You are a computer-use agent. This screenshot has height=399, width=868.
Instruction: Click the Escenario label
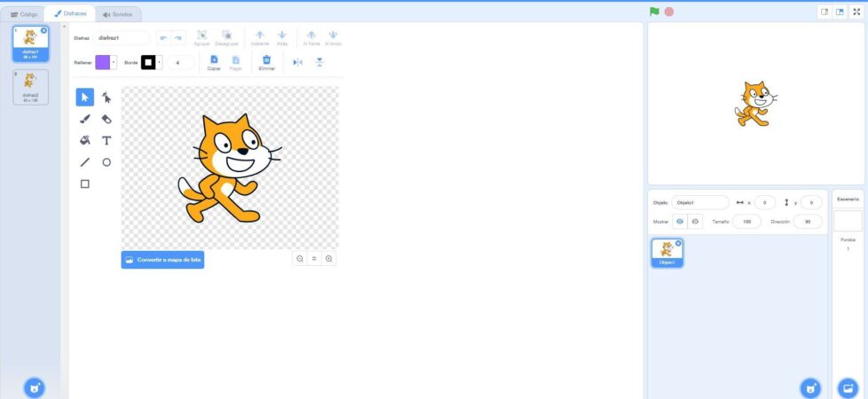(x=848, y=199)
